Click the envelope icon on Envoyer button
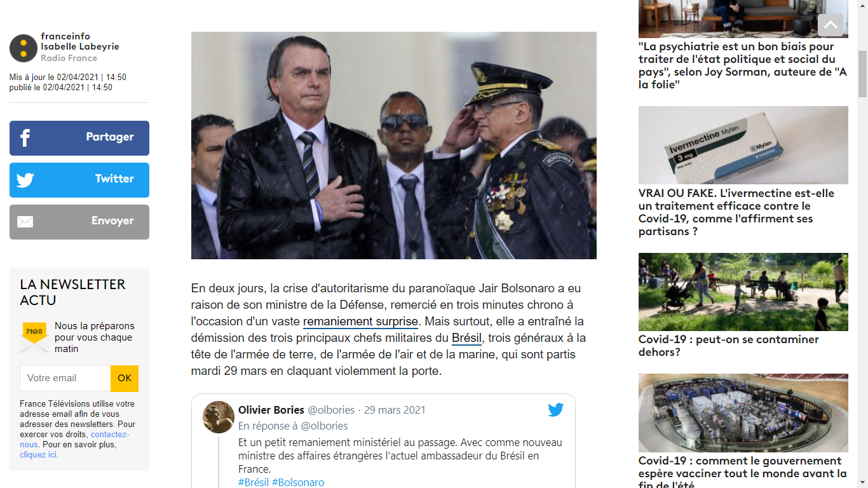868x488 pixels. [25, 222]
